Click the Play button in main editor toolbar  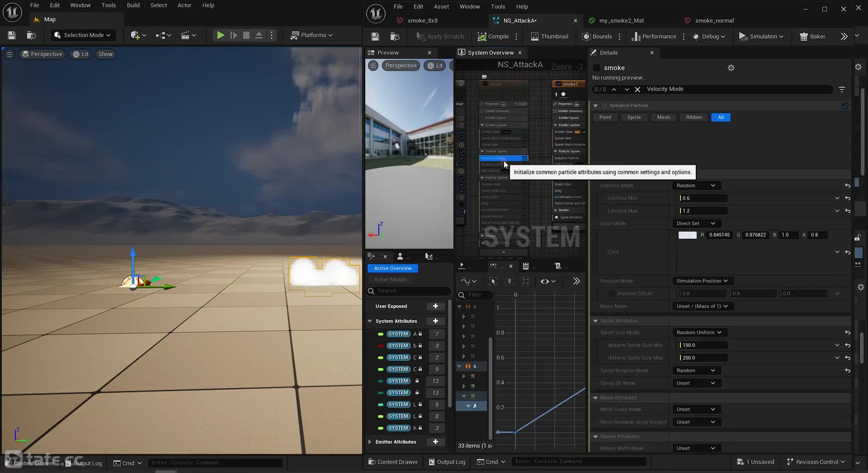pos(220,35)
